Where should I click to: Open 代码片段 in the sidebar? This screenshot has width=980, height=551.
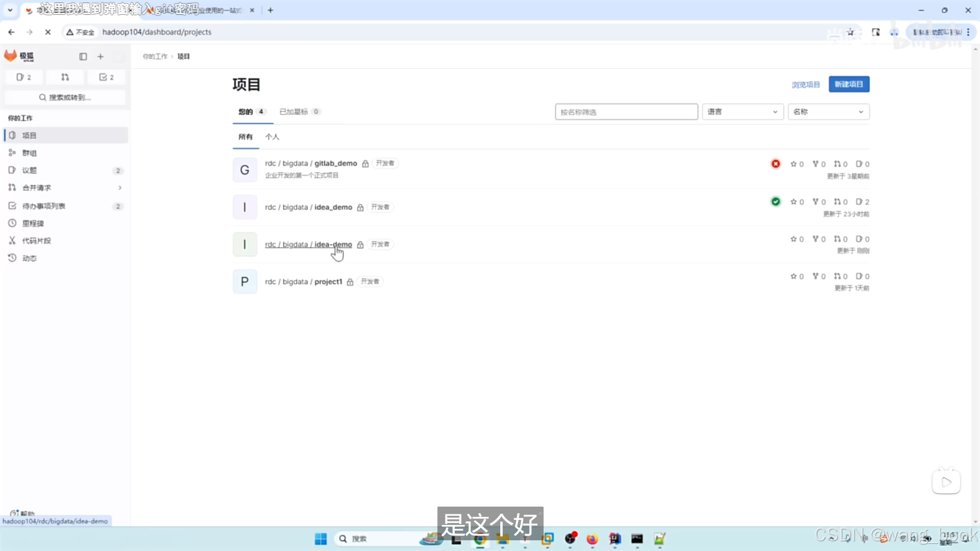click(x=65, y=240)
